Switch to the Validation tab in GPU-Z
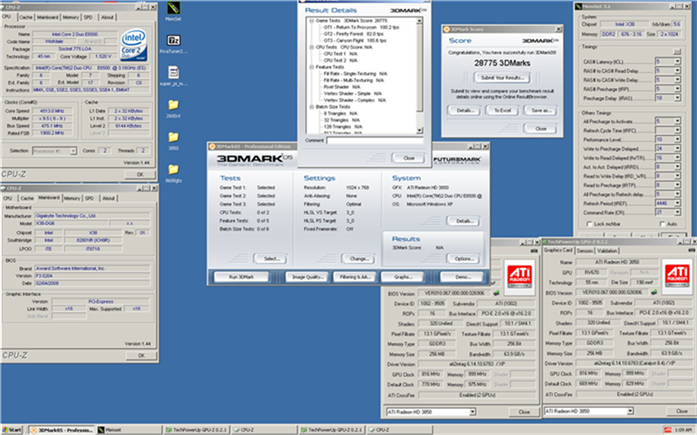697x435 pixels. pyautogui.click(x=607, y=251)
